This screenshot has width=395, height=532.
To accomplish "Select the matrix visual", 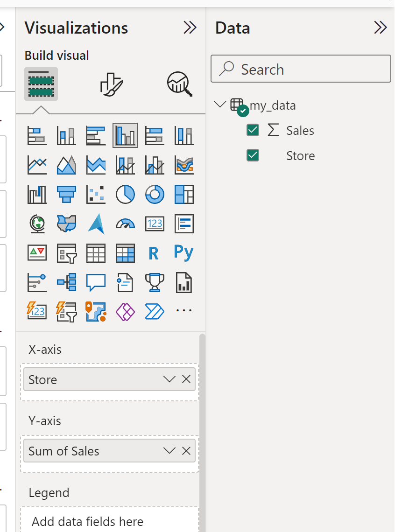I will click(125, 253).
